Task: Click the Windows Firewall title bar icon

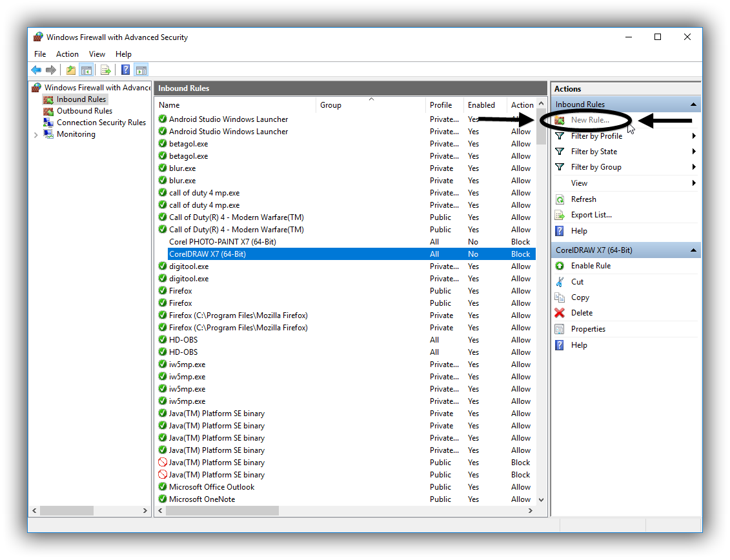Action: coord(38,37)
